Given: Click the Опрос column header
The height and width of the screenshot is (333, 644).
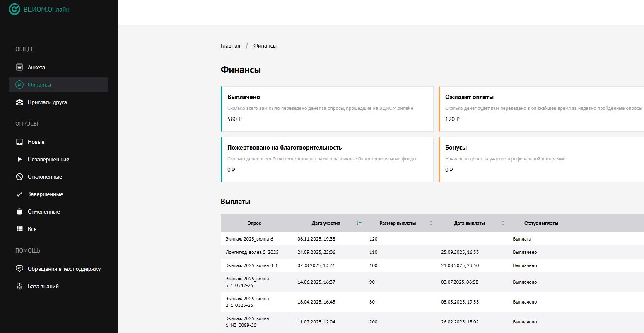Looking at the screenshot, I should coord(254,223).
